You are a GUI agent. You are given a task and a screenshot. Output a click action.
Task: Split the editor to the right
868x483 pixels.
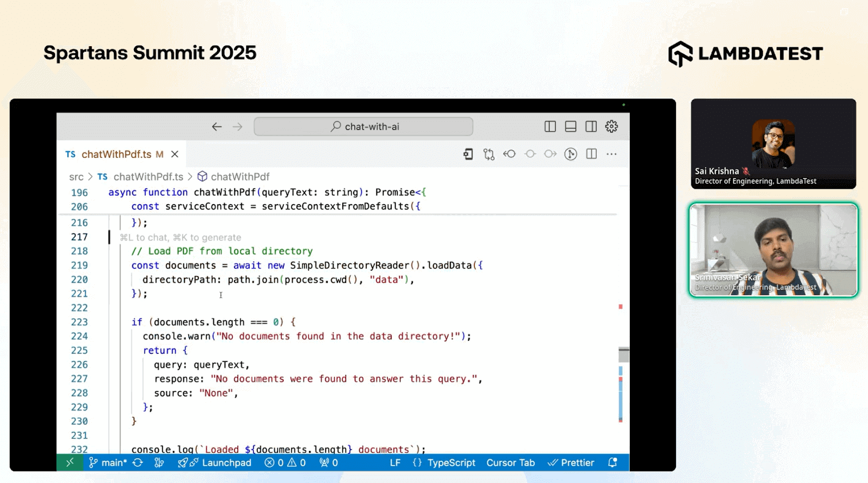(x=591, y=154)
